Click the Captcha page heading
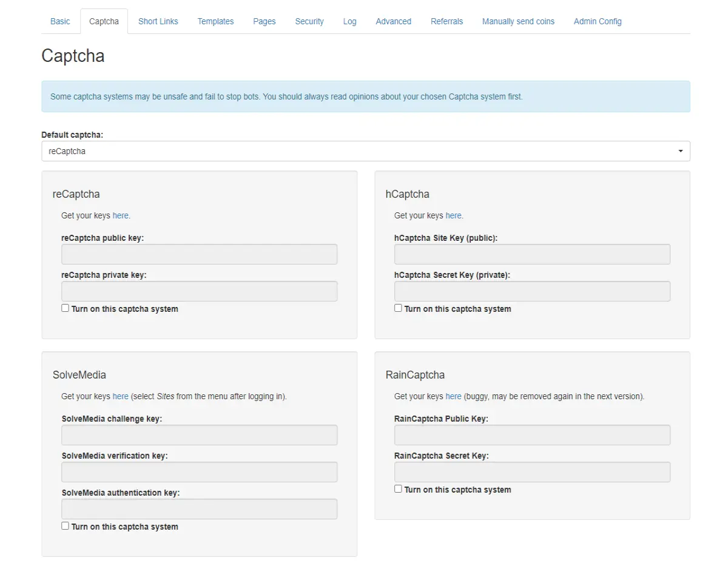728x563 pixels. click(x=73, y=56)
